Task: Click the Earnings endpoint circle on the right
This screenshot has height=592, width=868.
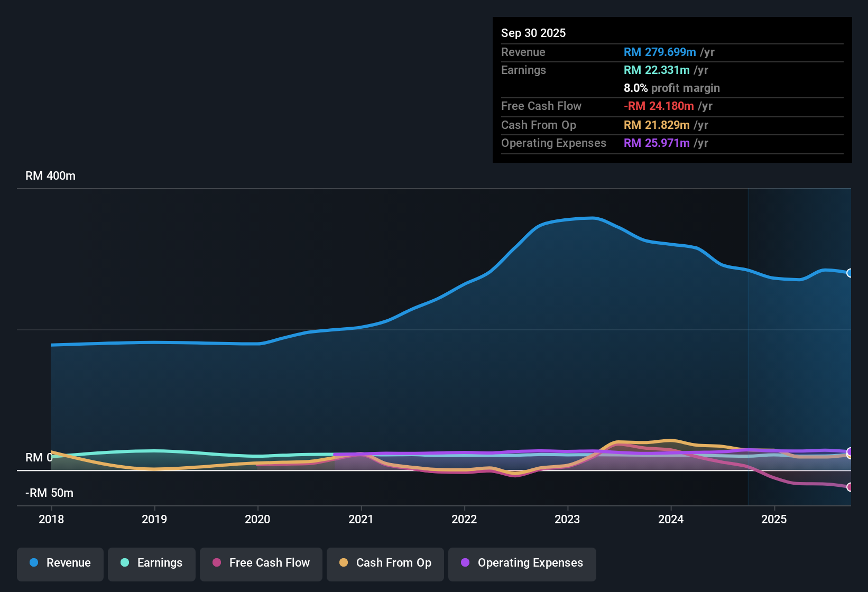Action: coord(849,453)
